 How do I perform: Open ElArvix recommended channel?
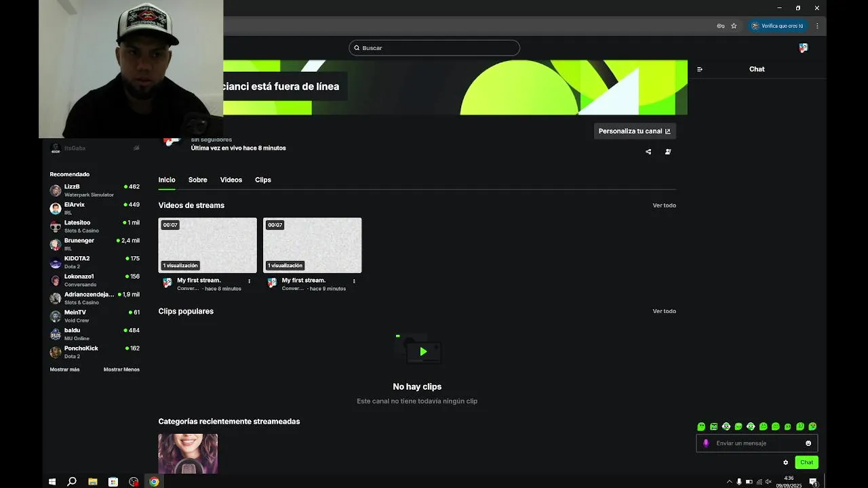tap(95, 208)
